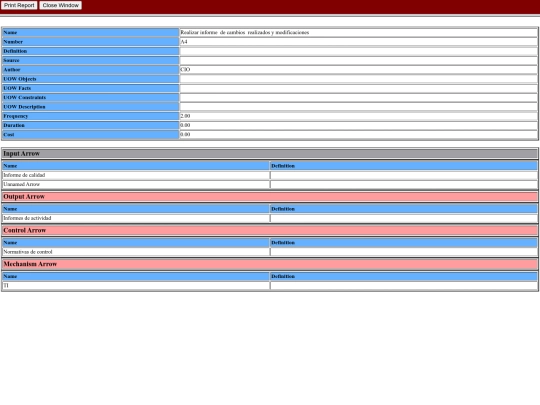Click the Definition column header under Input Arrow
Viewport: 540px width, 405px height.
click(x=404, y=166)
